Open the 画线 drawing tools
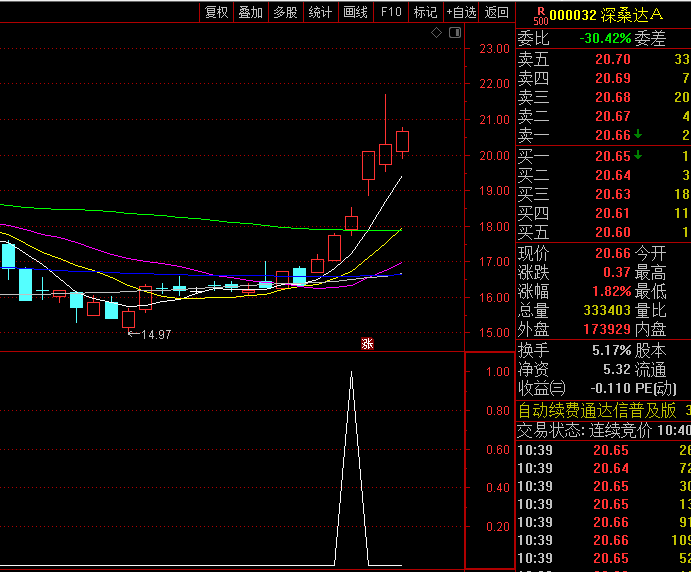691x572 pixels. tap(356, 12)
